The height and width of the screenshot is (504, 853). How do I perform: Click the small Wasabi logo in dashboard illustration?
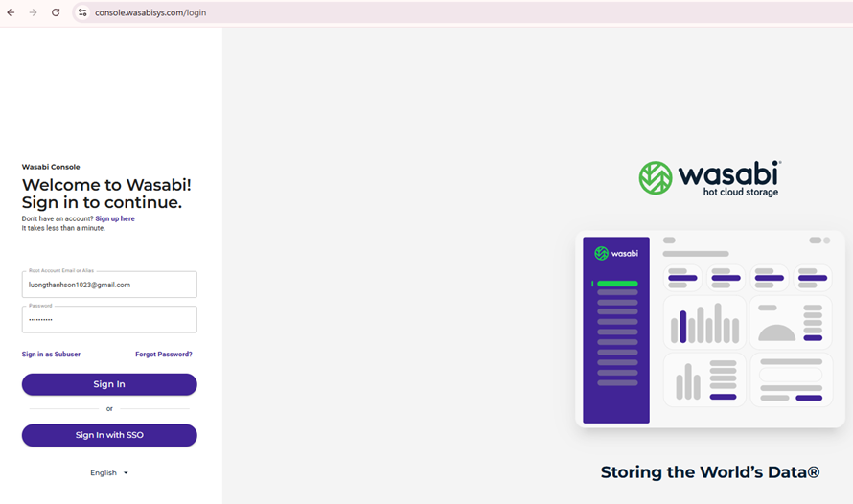pyautogui.click(x=615, y=253)
